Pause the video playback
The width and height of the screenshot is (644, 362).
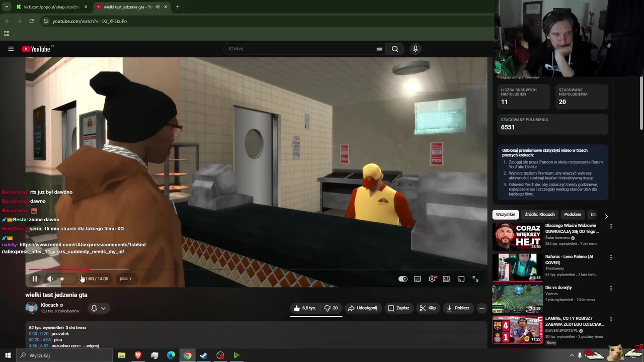pos(35,279)
